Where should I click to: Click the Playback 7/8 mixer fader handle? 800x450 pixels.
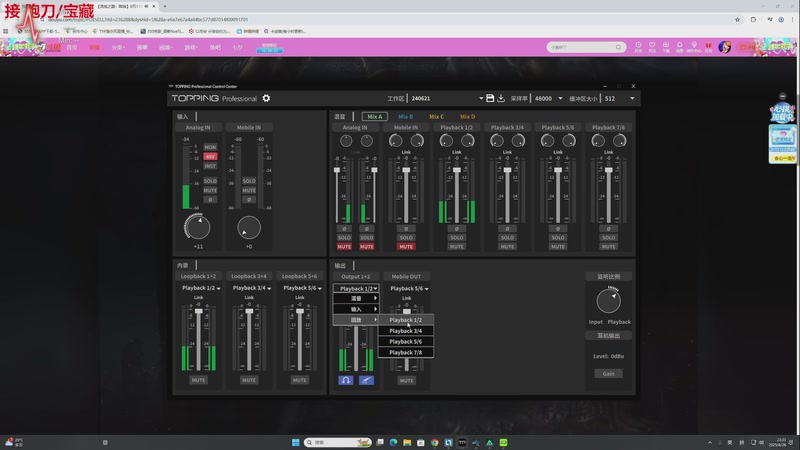[x=608, y=170]
